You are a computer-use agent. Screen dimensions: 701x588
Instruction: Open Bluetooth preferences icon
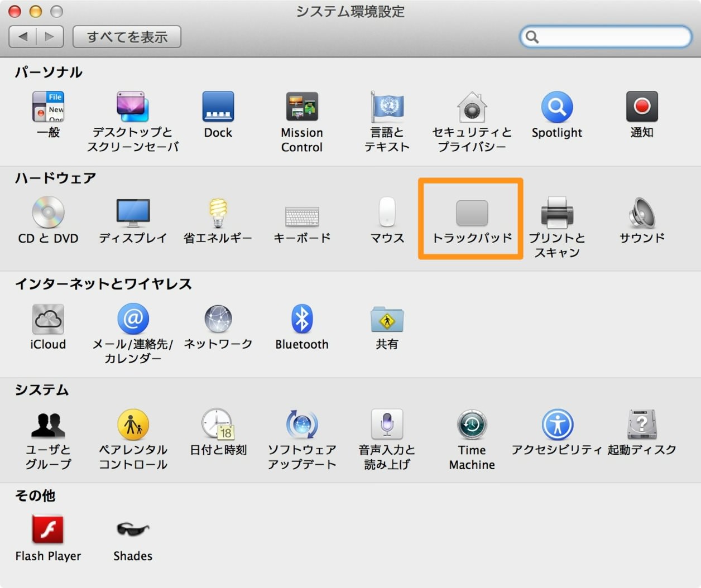302,319
